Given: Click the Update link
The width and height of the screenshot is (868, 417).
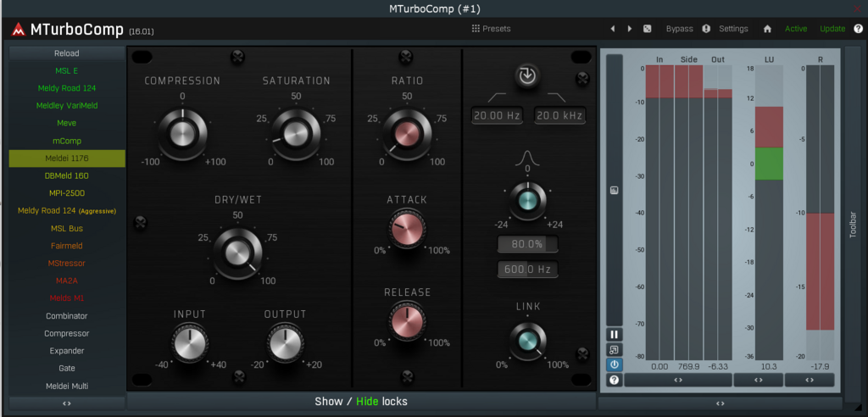Looking at the screenshot, I should pos(832,29).
